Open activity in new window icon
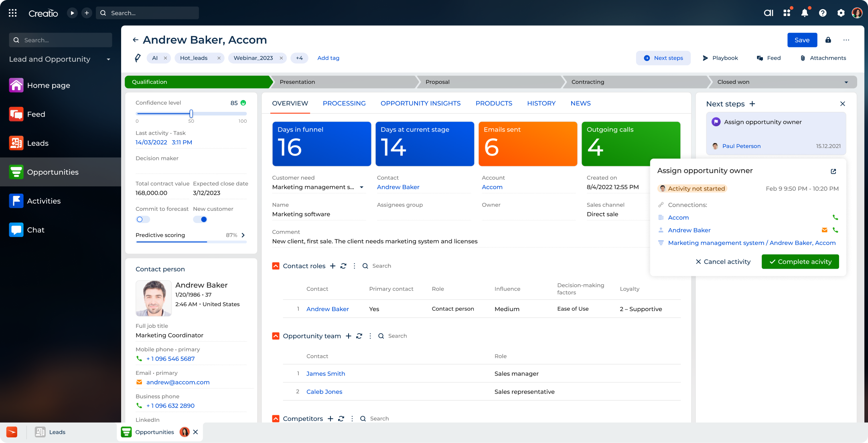 click(x=833, y=171)
